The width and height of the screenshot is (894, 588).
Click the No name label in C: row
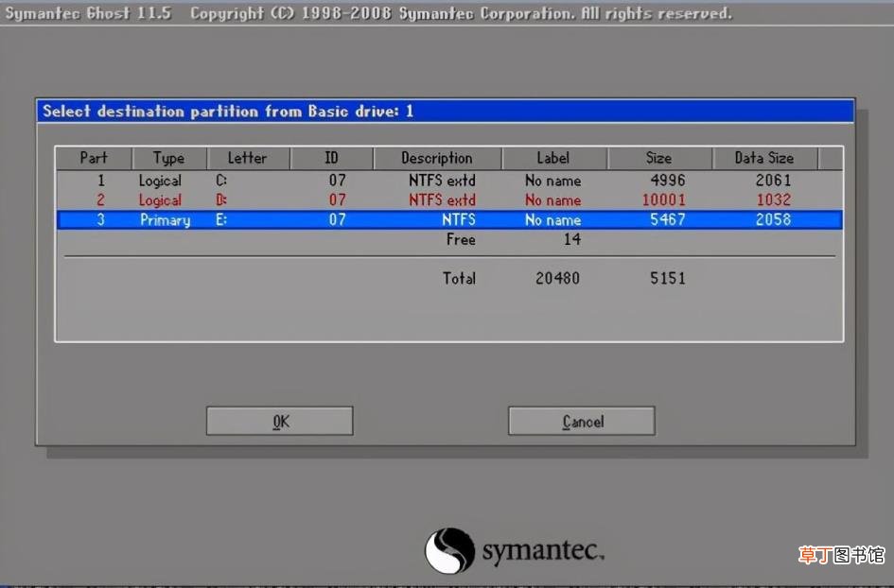553,181
